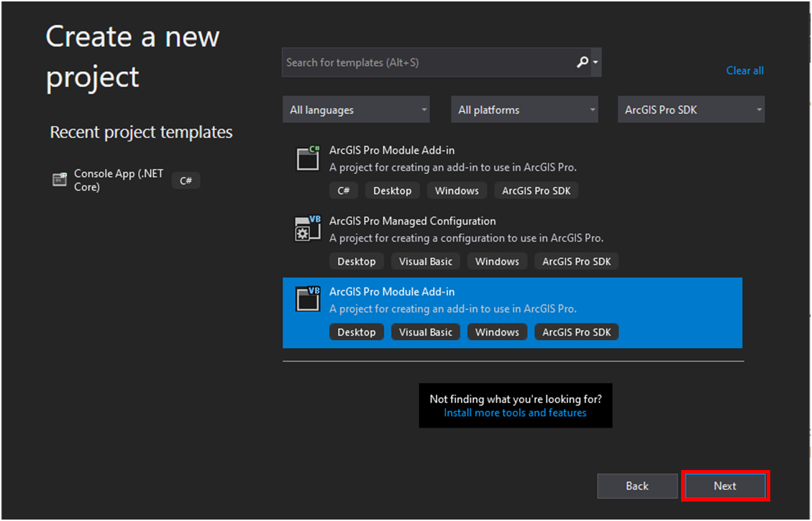
Task: Expand the ArcGIS Pro SDK project type dropdown
Action: pos(691,110)
